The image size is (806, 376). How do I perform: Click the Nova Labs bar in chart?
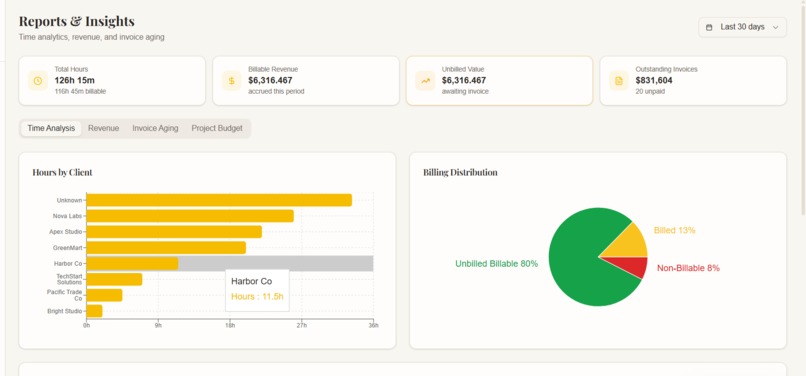190,216
